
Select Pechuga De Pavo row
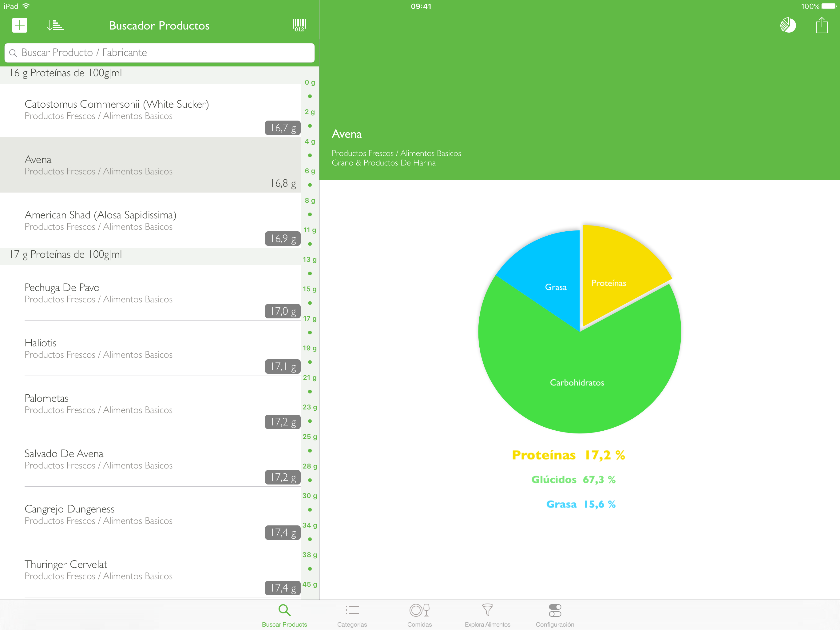pyautogui.click(x=150, y=293)
